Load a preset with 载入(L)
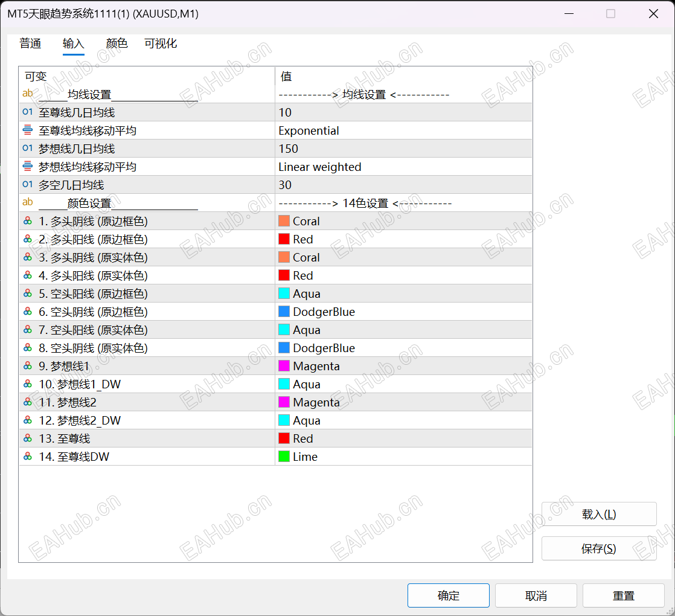Screen dimensions: 675x616 click(x=599, y=514)
